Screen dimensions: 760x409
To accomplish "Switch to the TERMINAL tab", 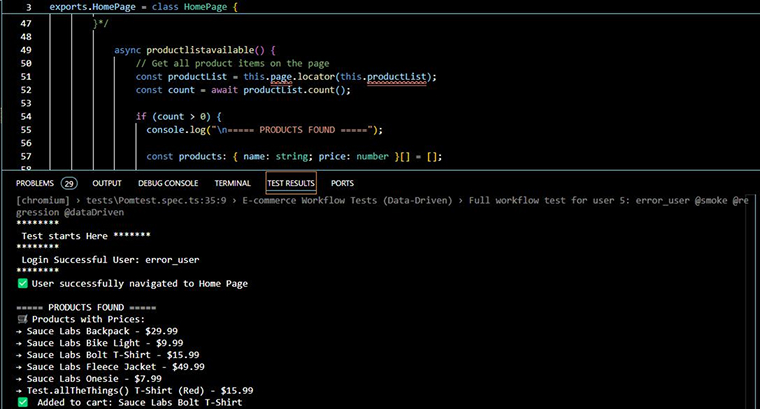I will [x=232, y=183].
